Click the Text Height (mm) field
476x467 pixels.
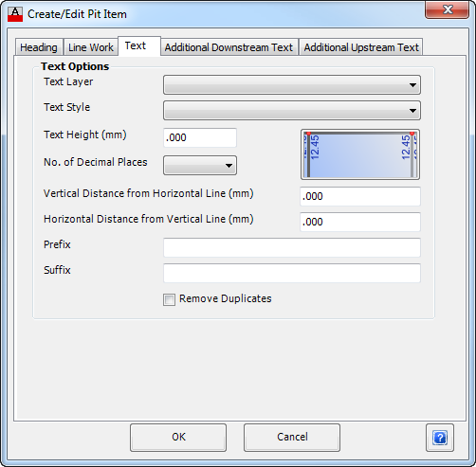coord(200,137)
